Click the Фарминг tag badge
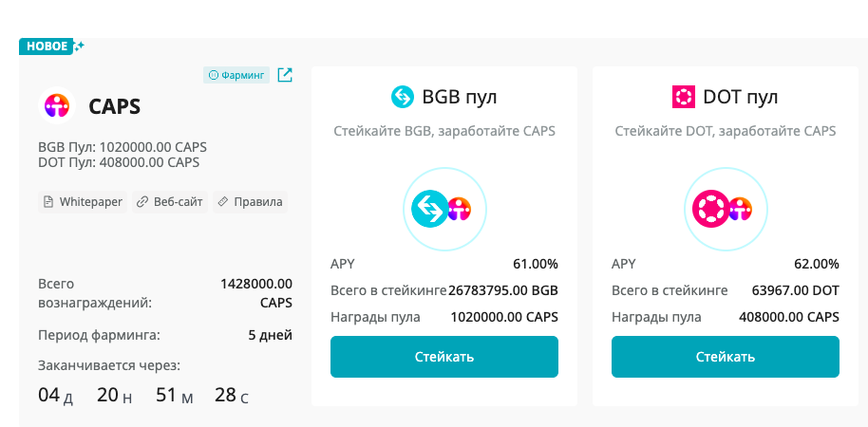 tap(236, 75)
